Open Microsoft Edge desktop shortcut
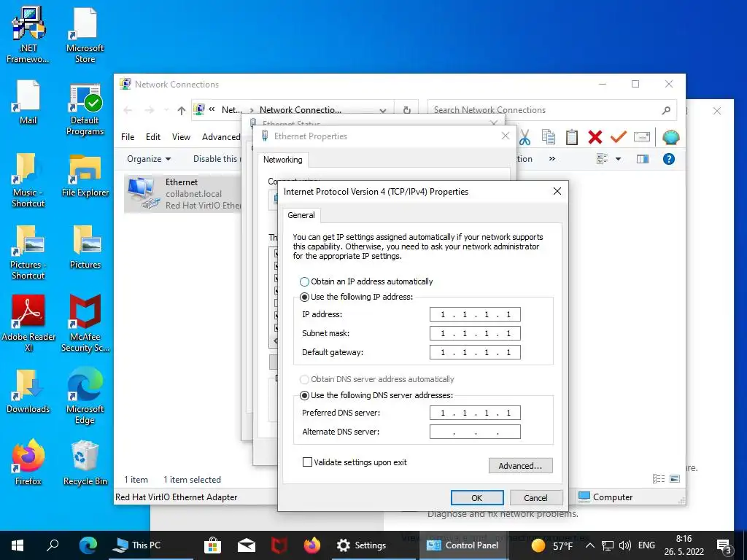Image resolution: width=747 pixels, height=560 pixels. coord(85,394)
